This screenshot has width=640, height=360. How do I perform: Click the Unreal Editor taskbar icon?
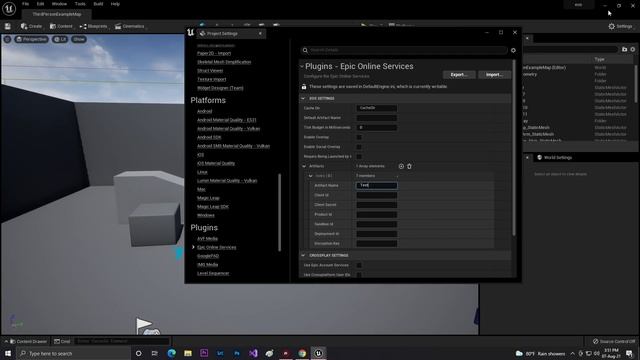[x=318, y=353]
